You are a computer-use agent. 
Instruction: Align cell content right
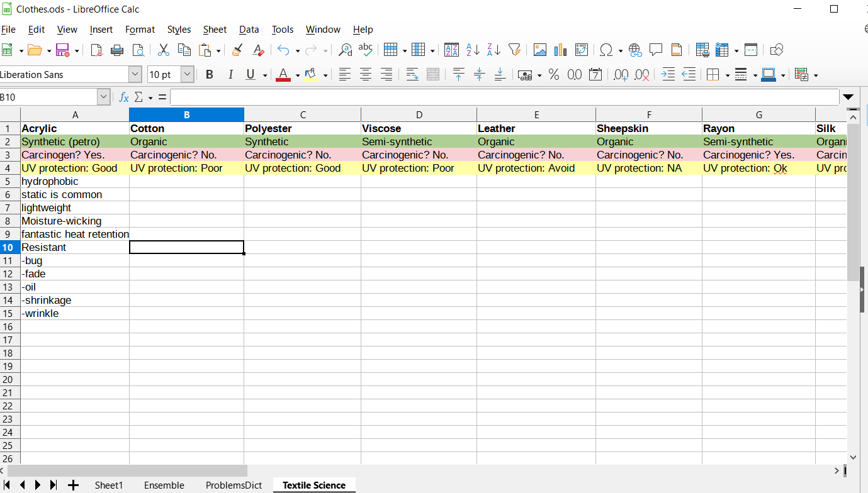[x=386, y=75]
